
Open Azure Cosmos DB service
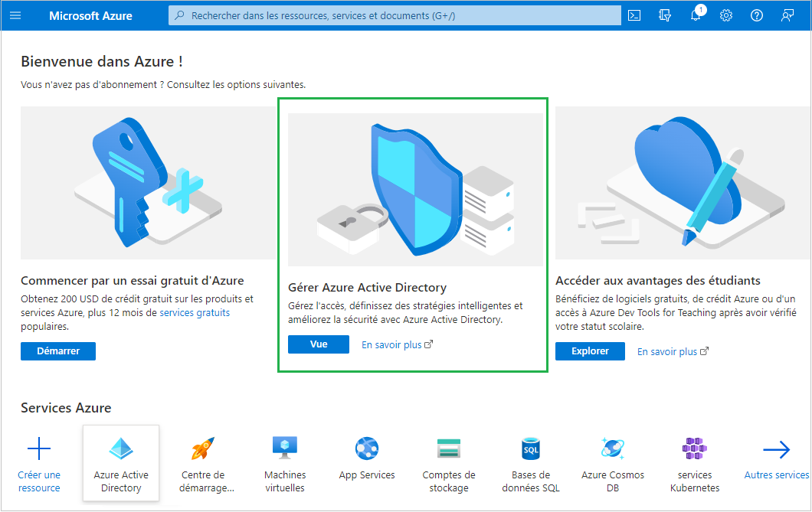click(613, 463)
